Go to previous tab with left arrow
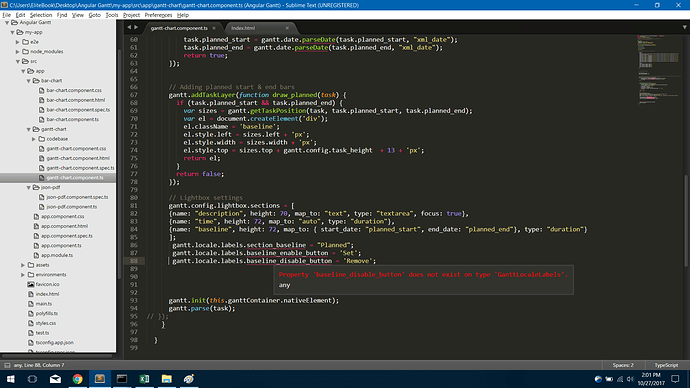The width and height of the screenshot is (690, 388). coord(129,27)
